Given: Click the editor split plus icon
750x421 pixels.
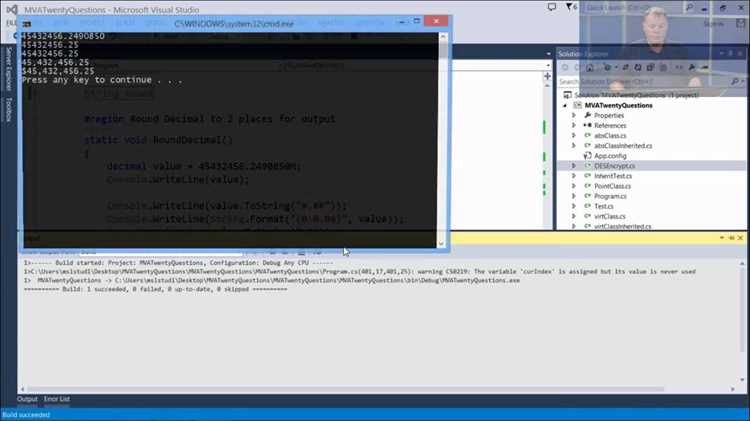Looking at the screenshot, I should pyautogui.click(x=548, y=76).
